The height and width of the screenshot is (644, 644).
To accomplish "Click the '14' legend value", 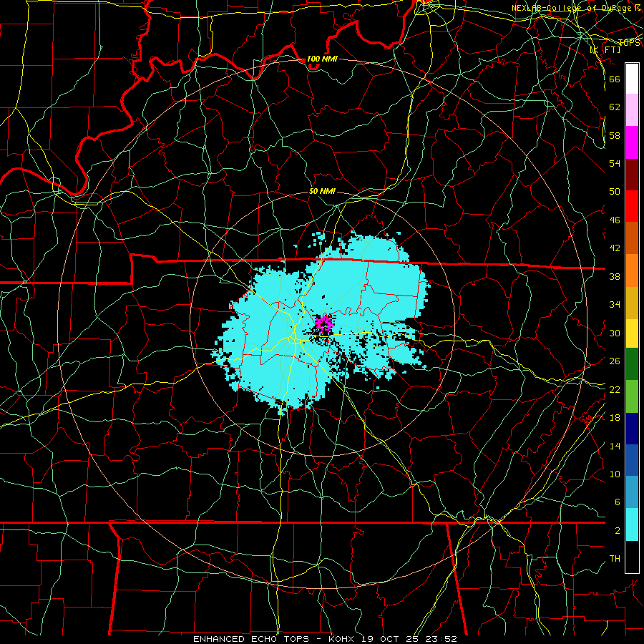I will [x=615, y=446].
